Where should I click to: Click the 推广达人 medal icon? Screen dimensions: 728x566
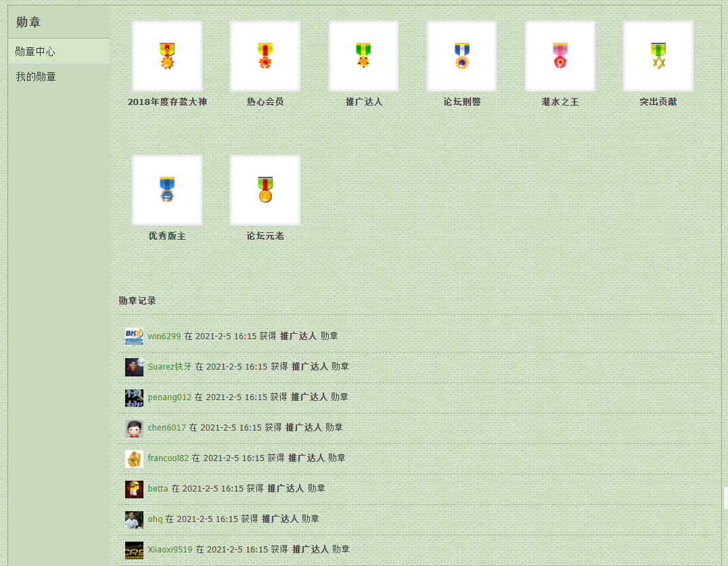click(x=363, y=56)
